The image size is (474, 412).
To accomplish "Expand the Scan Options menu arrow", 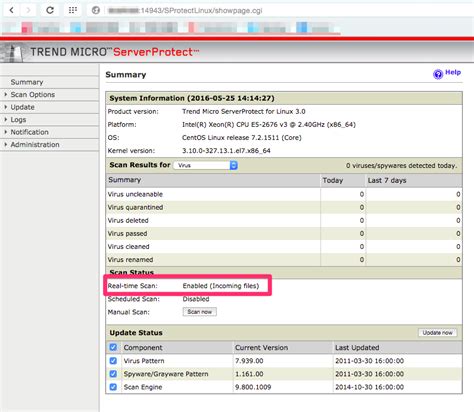I will [5, 95].
